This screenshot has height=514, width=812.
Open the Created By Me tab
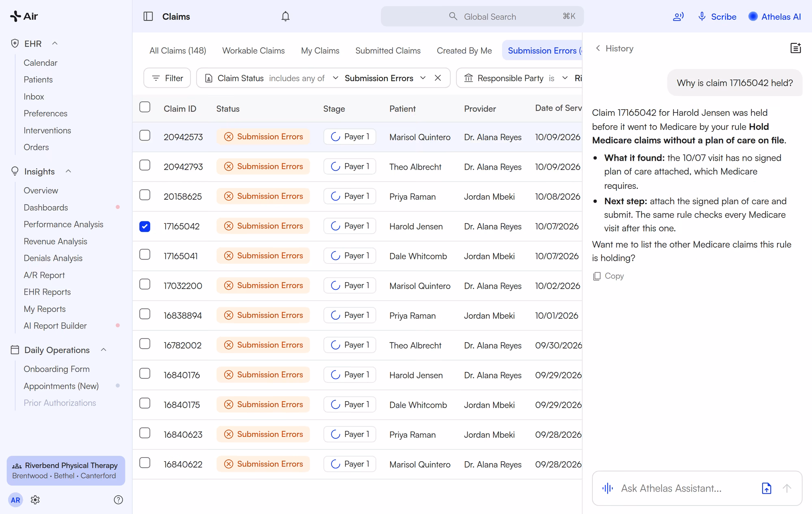click(x=464, y=51)
